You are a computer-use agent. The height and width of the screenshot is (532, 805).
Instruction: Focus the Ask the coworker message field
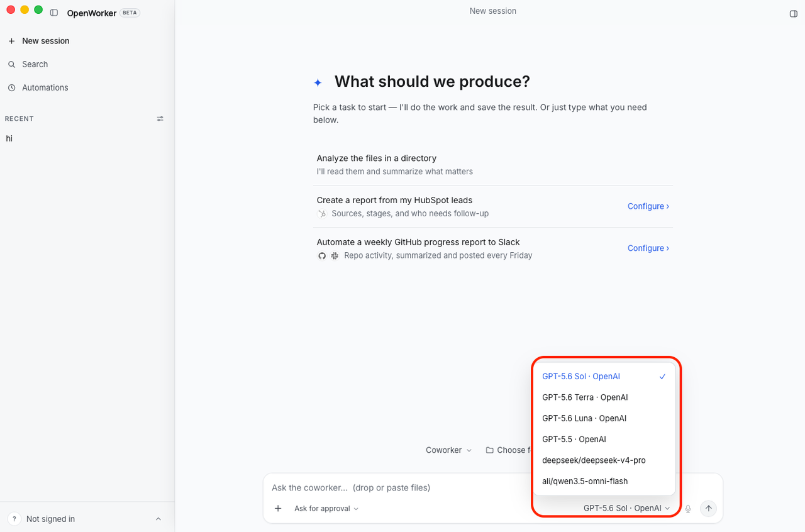(x=400, y=487)
